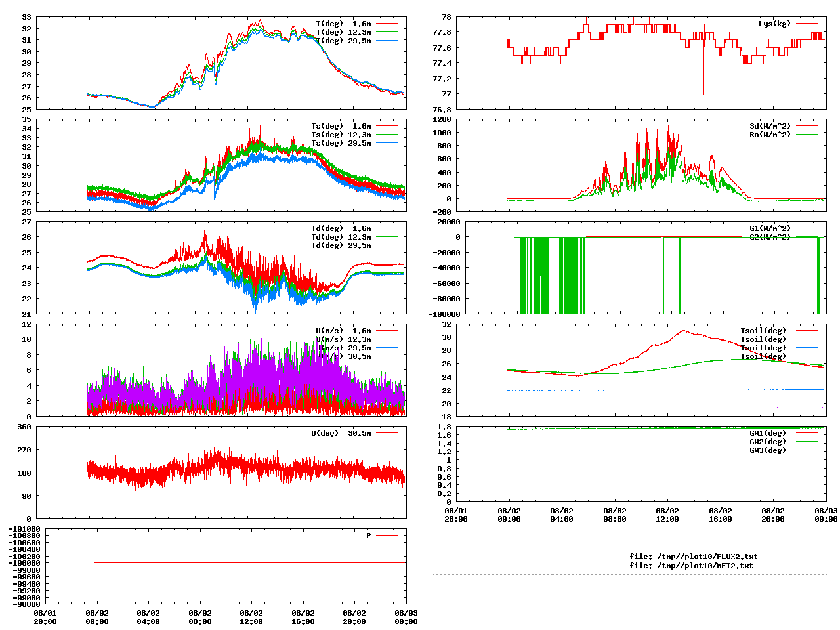This screenshot has height=630, width=840.
Task: Click the 'U(m/s) 1.6m' legend entry
Action: 357,331
